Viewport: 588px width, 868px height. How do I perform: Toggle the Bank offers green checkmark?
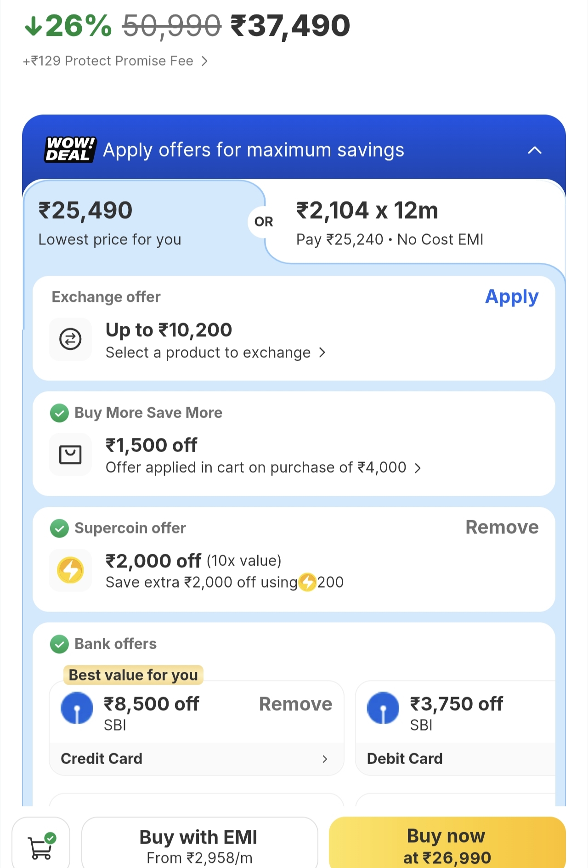point(59,644)
